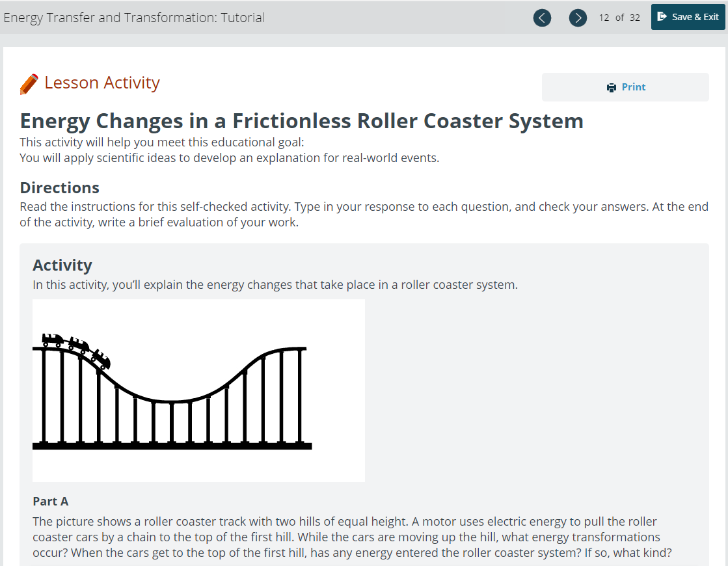Click the Directions heading

point(59,187)
